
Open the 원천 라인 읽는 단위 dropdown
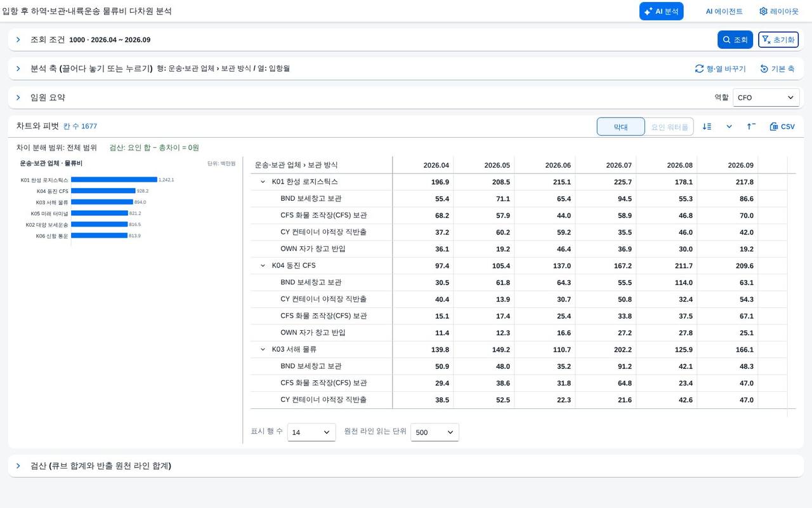coord(435,432)
